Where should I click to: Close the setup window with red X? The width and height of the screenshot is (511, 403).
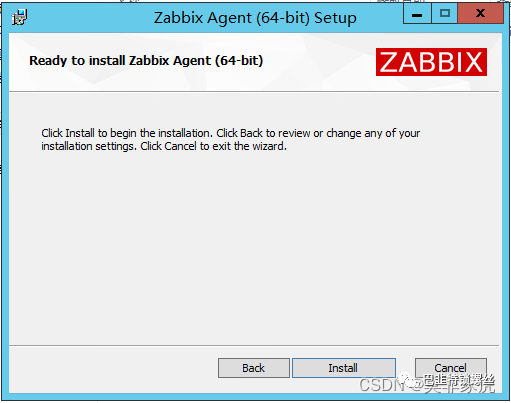[480, 13]
